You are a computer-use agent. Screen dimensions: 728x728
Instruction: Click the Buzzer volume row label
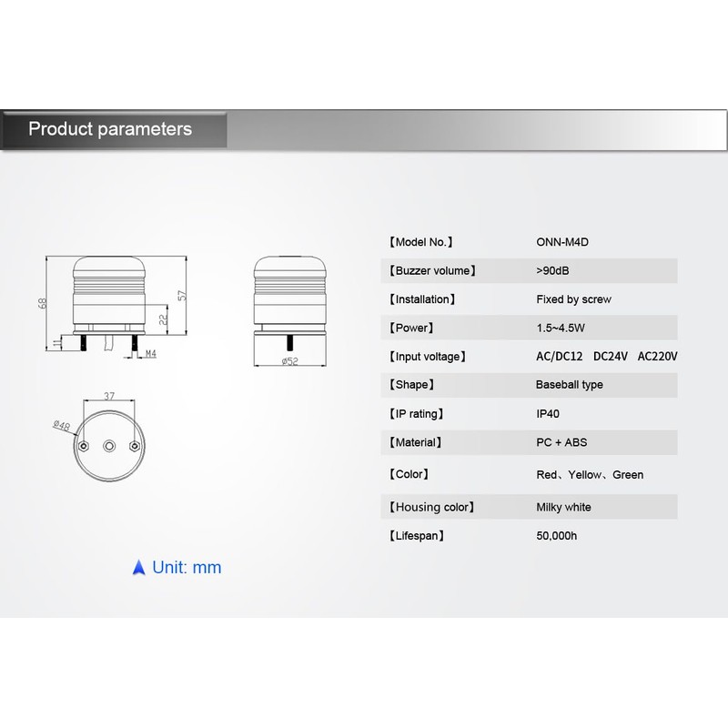point(431,270)
